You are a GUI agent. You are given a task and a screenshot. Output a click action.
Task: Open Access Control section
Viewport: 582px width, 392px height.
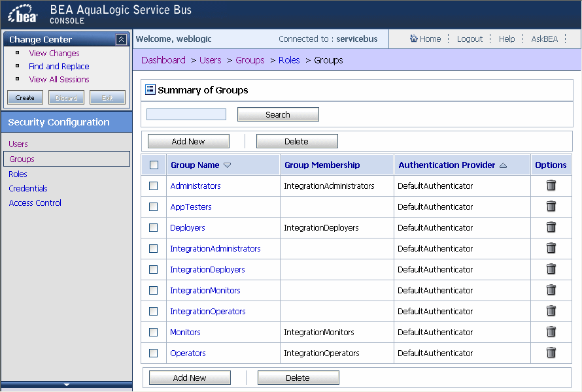[x=35, y=203]
